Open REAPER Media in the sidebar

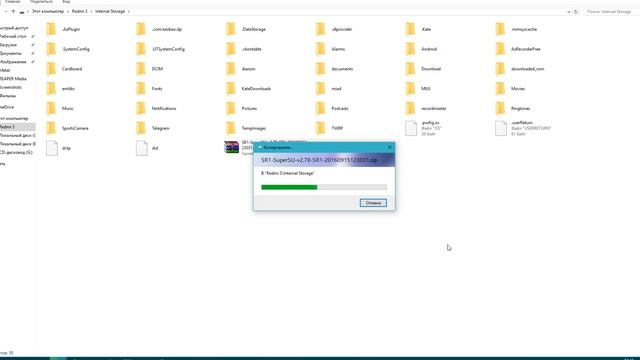click(13, 79)
